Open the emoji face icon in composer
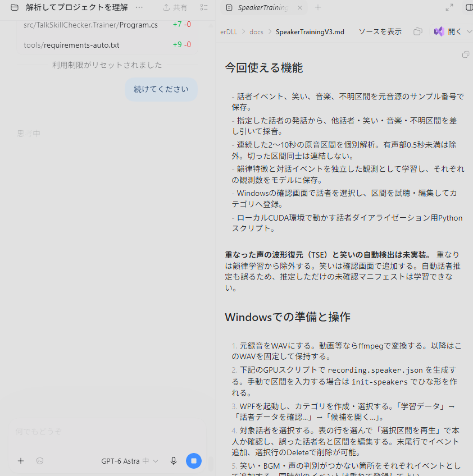This screenshot has height=476, width=473. coord(40,461)
